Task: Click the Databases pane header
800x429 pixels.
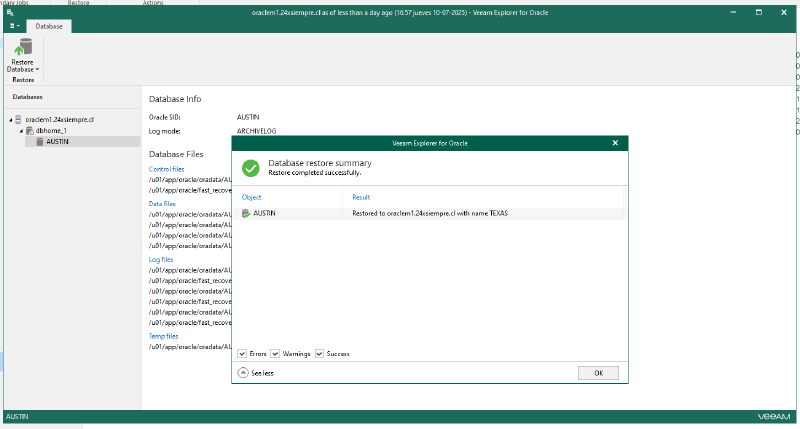Action: [28, 97]
